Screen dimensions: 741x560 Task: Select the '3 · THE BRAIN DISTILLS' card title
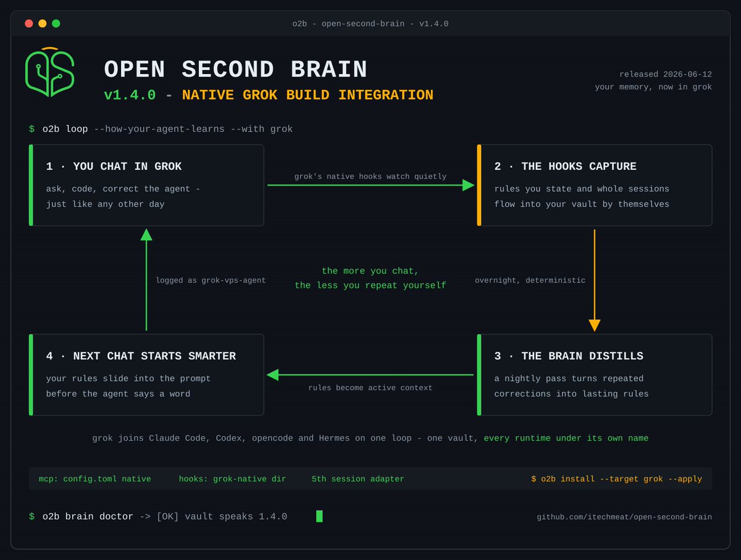pyautogui.click(x=569, y=356)
